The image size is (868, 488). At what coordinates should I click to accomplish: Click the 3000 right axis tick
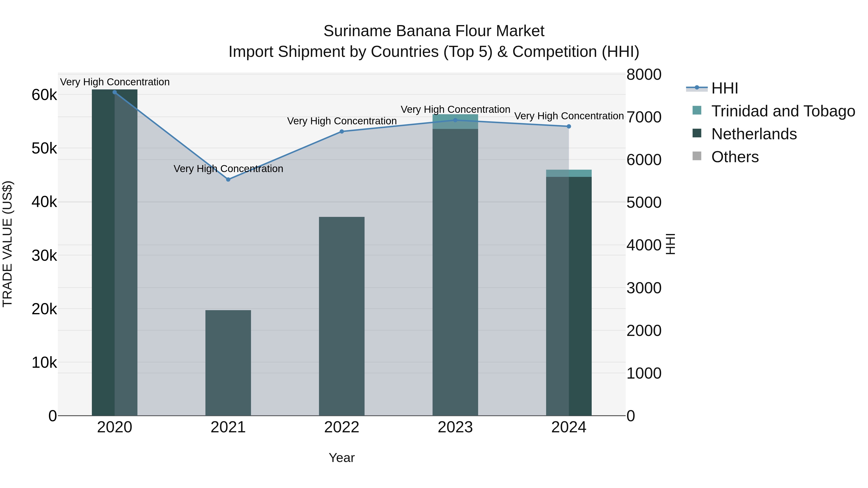tap(644, 288)
